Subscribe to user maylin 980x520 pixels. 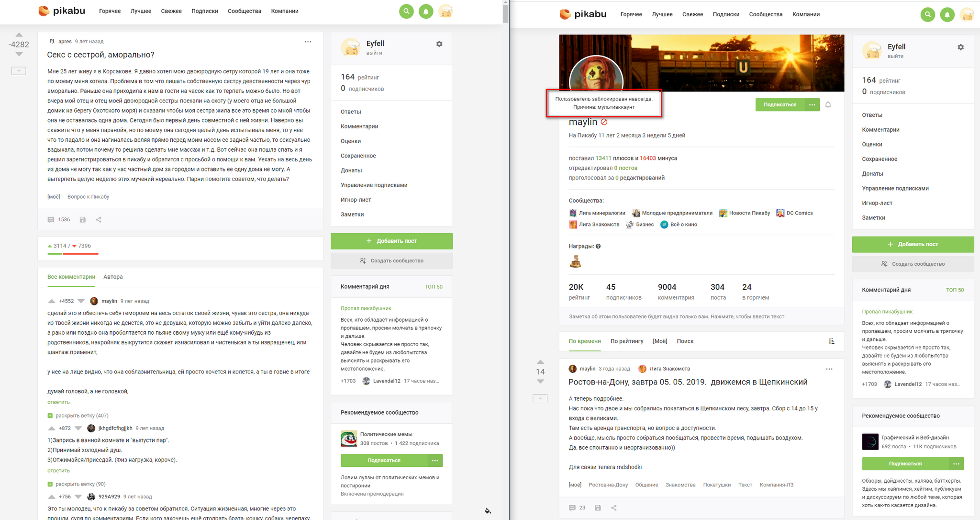point(780,104)
